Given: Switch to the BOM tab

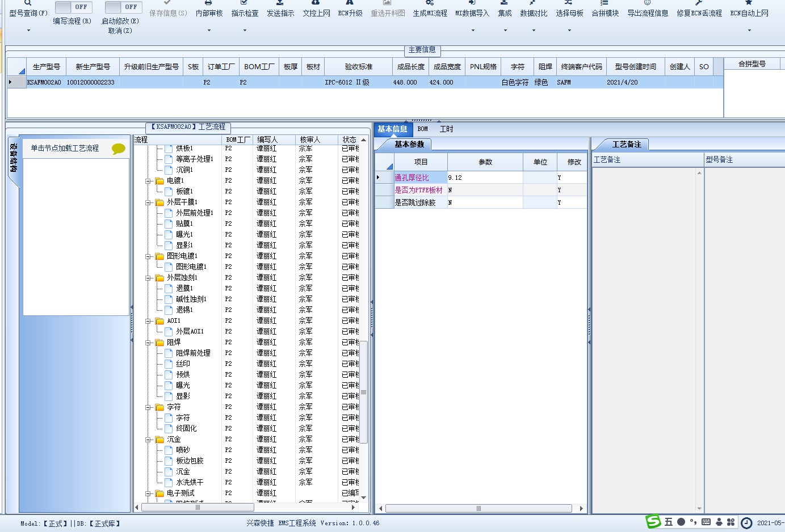Looking at the screenshot, I should tap(423, 129).
